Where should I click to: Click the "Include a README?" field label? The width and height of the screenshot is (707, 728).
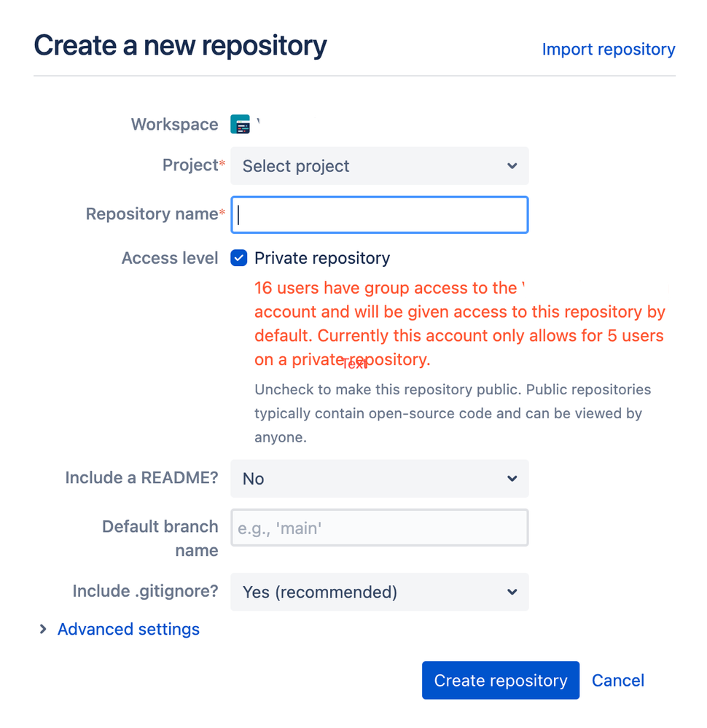click(141, 477)
